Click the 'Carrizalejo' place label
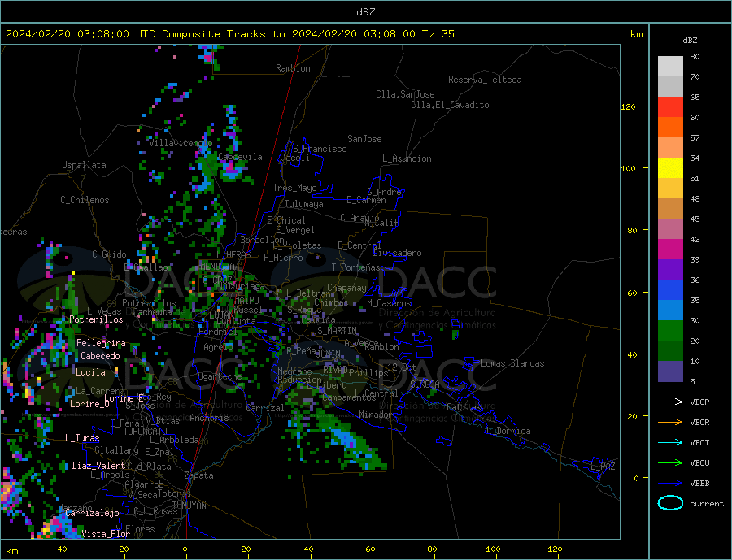This screenshot has height=560, width=732. (x=92, y=514)
